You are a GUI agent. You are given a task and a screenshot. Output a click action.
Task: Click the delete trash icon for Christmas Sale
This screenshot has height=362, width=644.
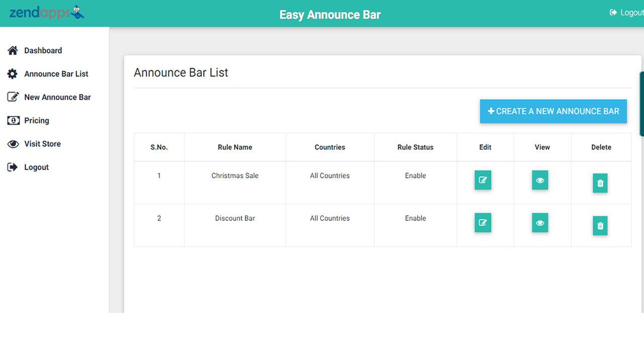[x=600, y=183]
